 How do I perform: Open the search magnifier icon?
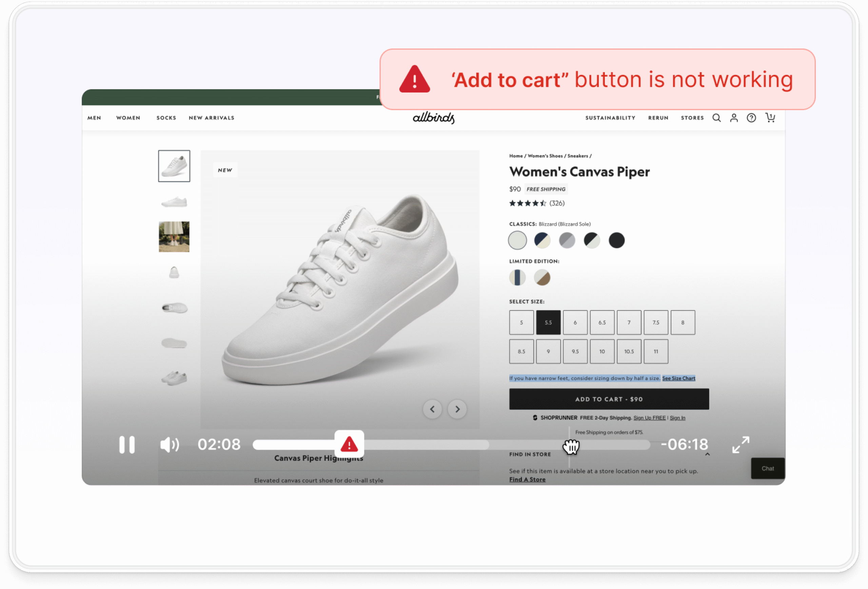coord(716,118)
